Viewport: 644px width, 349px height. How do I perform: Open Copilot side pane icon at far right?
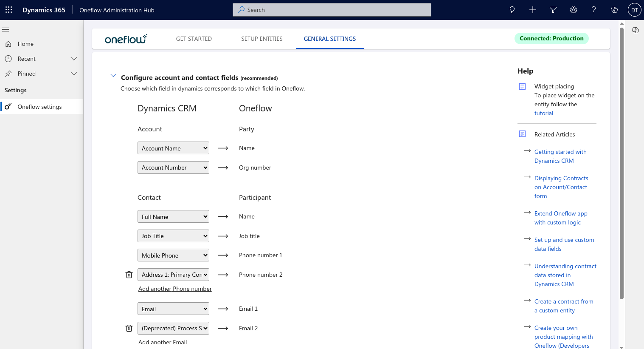[636, 30]
